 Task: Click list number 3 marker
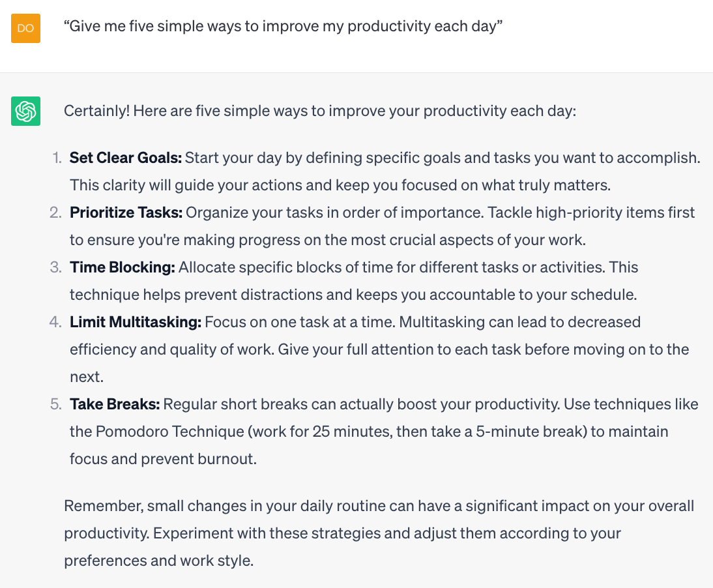[55, 267]
